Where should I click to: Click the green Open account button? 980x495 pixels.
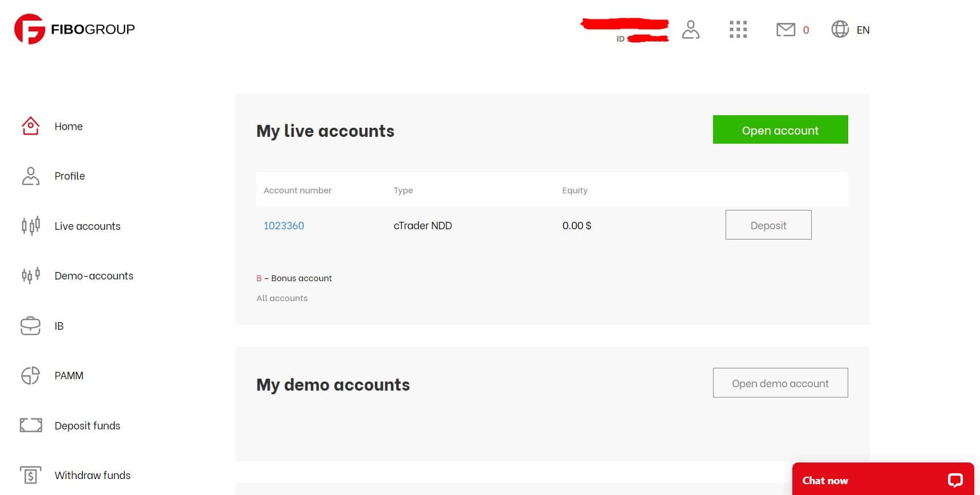780,130
